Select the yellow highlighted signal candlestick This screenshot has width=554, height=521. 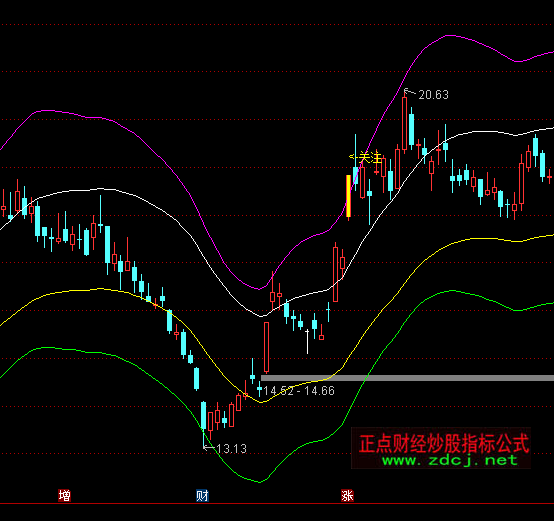(x=348, y=196)
